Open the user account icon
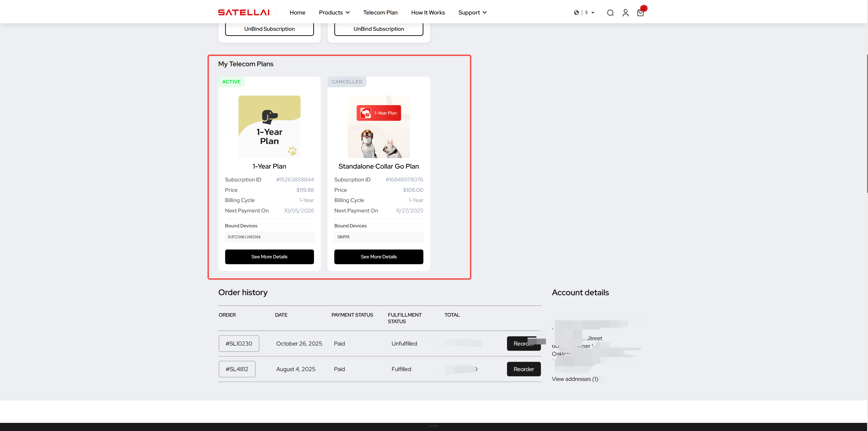 (x=625, y=13)
